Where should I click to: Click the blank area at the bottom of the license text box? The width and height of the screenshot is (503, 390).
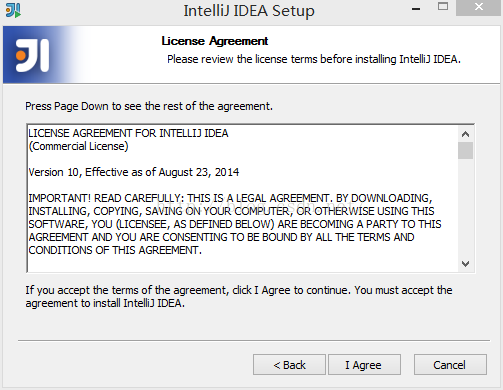click(x=243, y=264)
